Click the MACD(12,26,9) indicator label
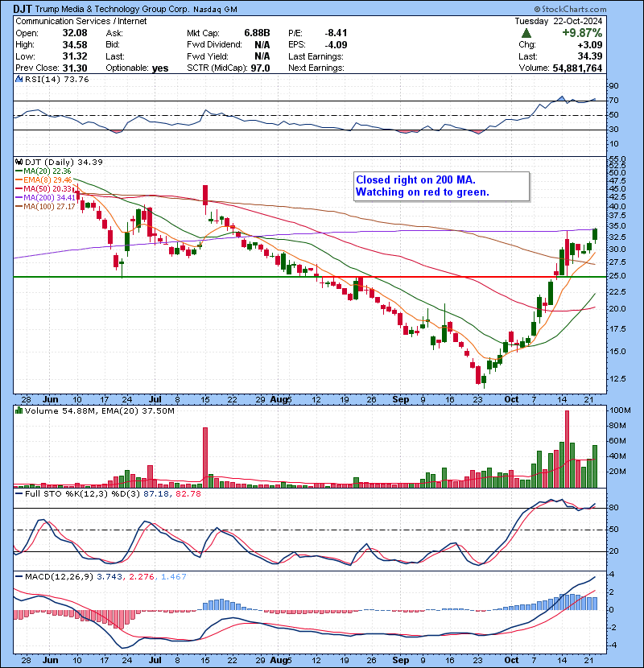 (59, 577)
